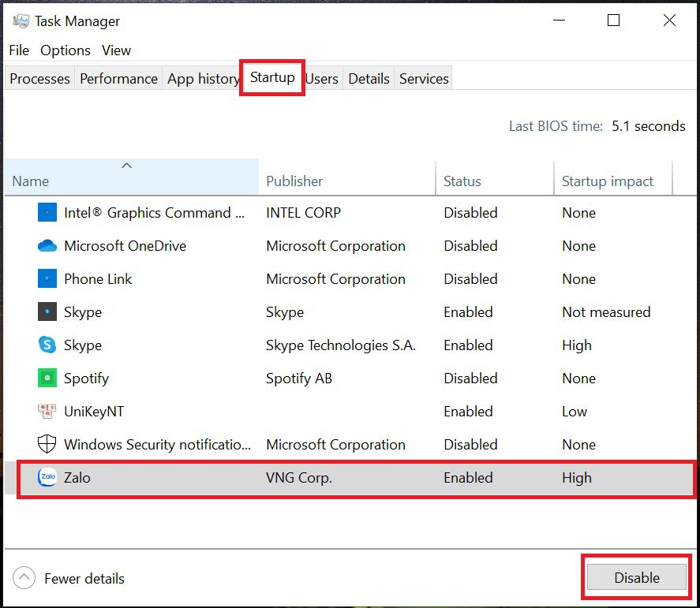Switch to the Performance tab
The image size is (700, 608).
[x=118, y=79]
